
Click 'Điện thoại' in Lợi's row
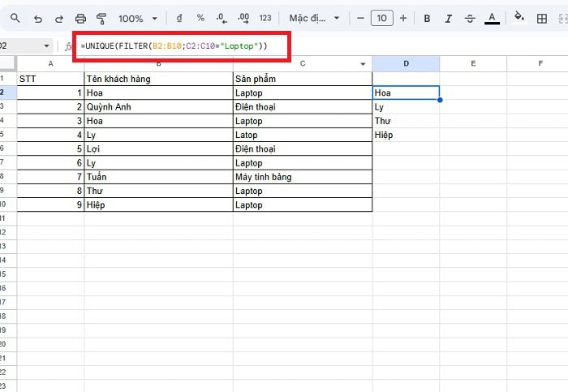pyautogui.click(x=303, y=149)
